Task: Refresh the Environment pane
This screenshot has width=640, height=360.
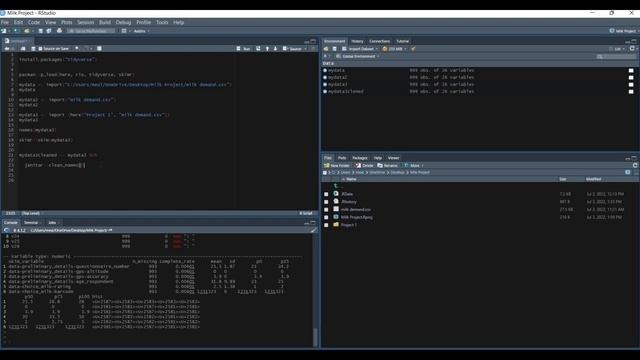Action: tap(632, 49)
